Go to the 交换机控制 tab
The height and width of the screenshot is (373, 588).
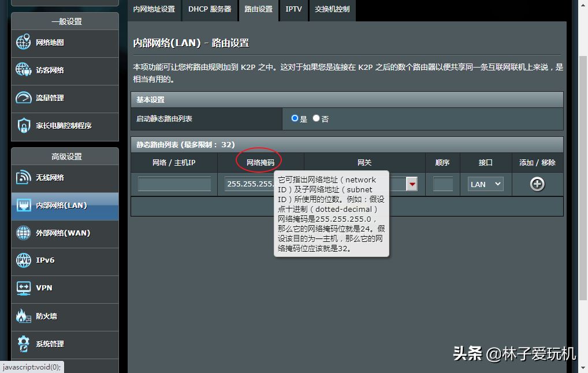click(x=332, y=9)
